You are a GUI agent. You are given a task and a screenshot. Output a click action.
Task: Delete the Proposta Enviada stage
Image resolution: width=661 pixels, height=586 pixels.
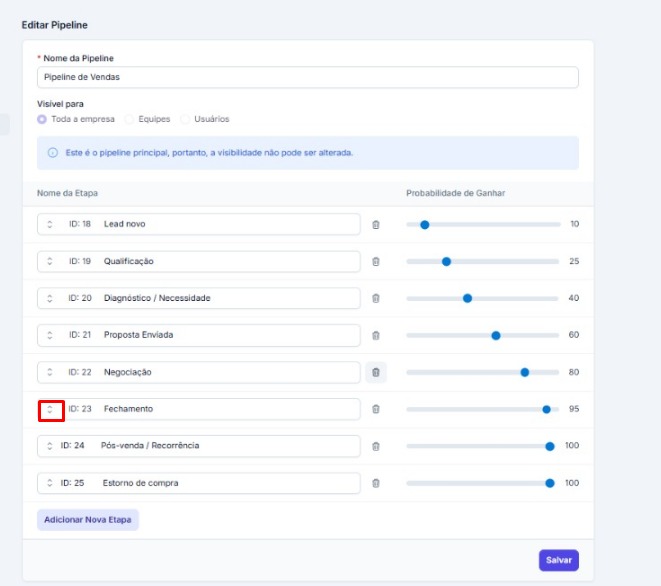(x=376, y=335)
